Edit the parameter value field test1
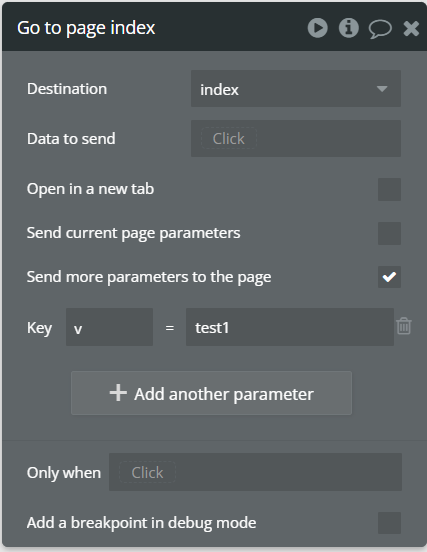The image size is (427, 552). (x=290, y=327)
